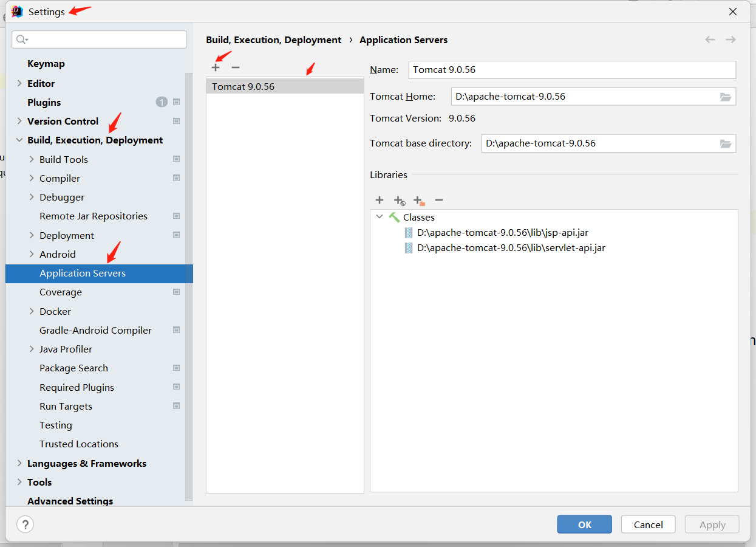756x547 pixels.
Task: Expand the Editor settings node
Action: click(x=19, y=83)
